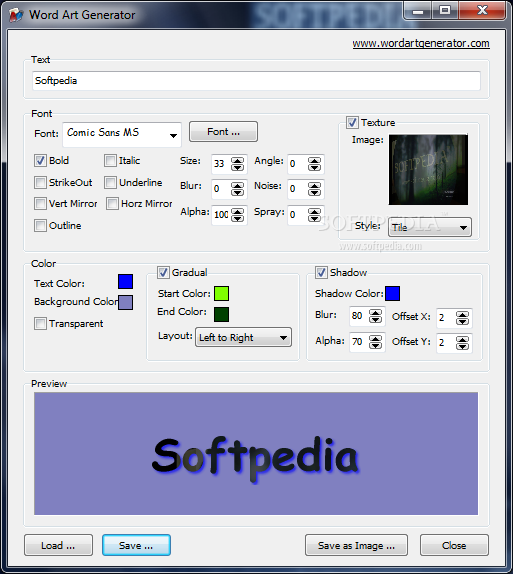The width and height of the screenshot is (513, 574).
Task: Click the Load ... button
Action: 58,545
